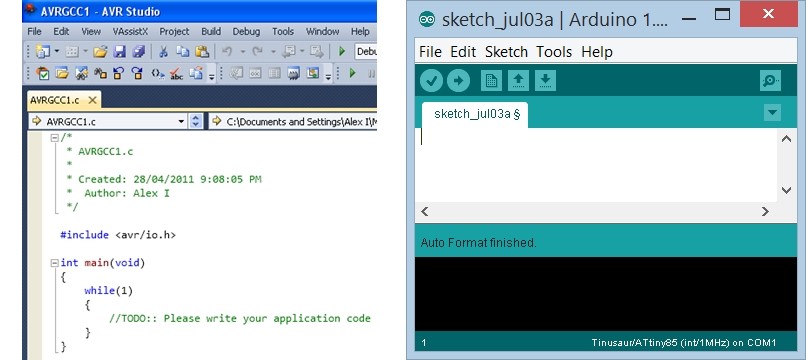Viewport: 806px width, 360px height.
Task: Open tab options dropdown arrow in Arduino
Action: [x=773, y=113]
